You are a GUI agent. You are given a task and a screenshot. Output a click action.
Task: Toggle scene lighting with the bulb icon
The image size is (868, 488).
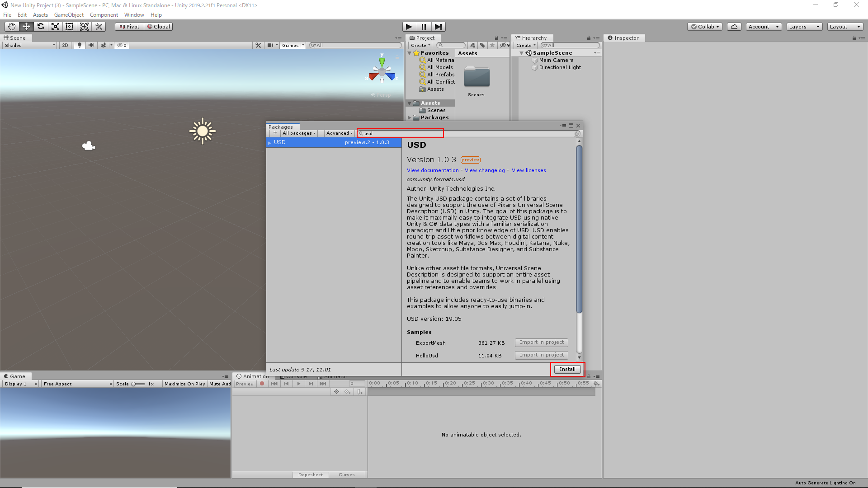[80, 45]
